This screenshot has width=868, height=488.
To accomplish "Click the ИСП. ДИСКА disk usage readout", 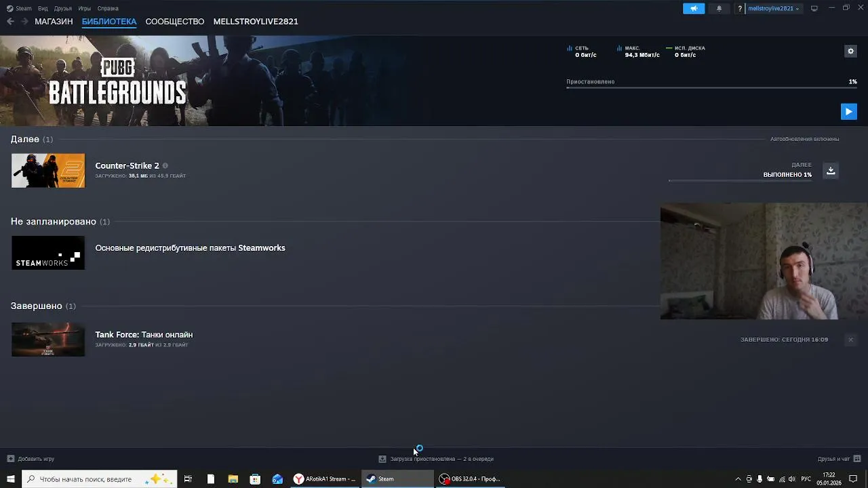I will tap(686, 52).
